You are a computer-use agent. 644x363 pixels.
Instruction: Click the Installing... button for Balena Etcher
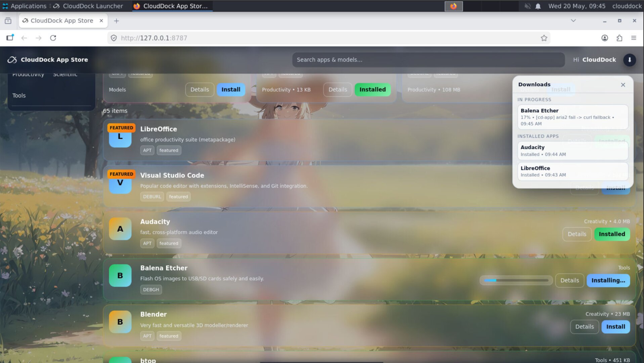[x=608, y=280]
